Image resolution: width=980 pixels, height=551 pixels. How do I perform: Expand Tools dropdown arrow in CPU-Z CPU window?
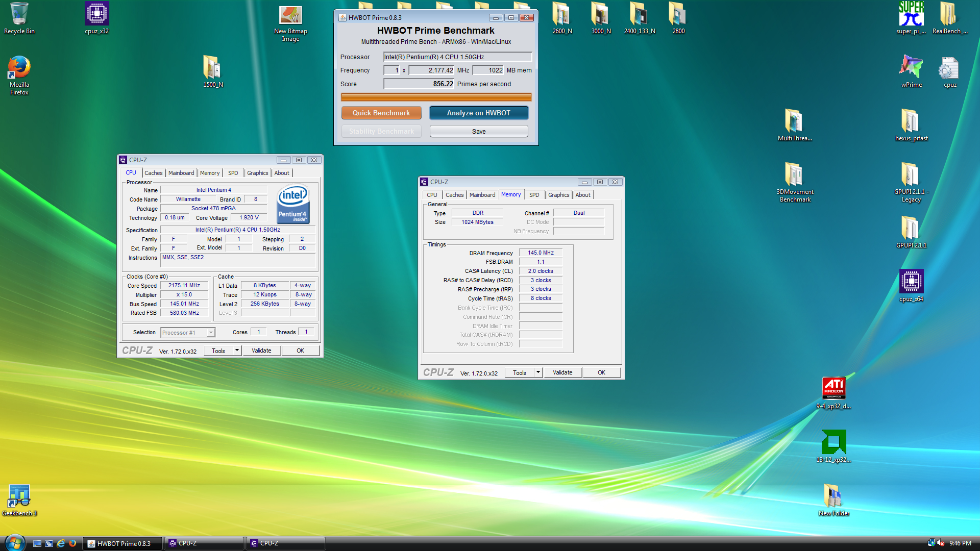tap(237, 350)
